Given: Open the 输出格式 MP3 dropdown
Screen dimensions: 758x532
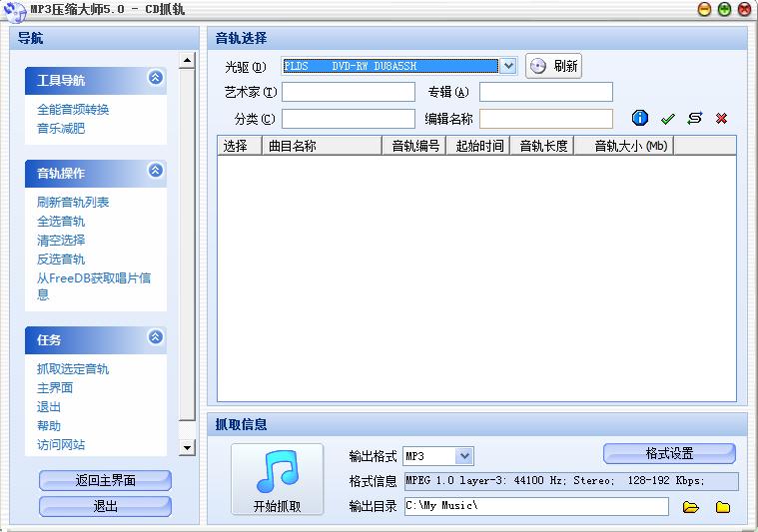Looking at the screenshot, I should click(x=464, y=456).
